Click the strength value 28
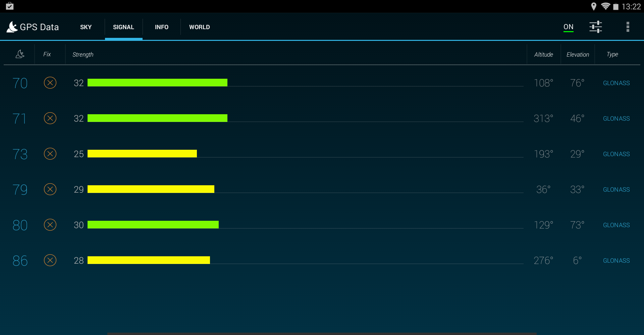Image resolution: width=644 pixels, height=335 pixels. point(79,261)
